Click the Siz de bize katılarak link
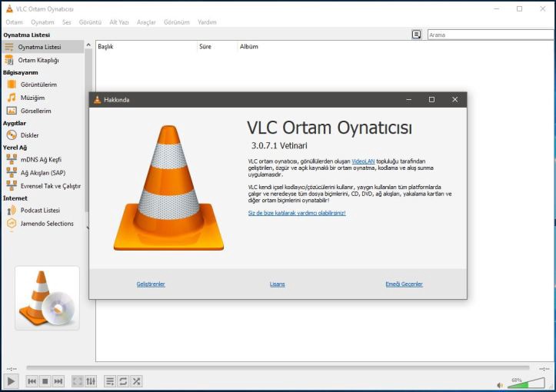Viewport: 556px width, 392px height. tap(297, 213)
